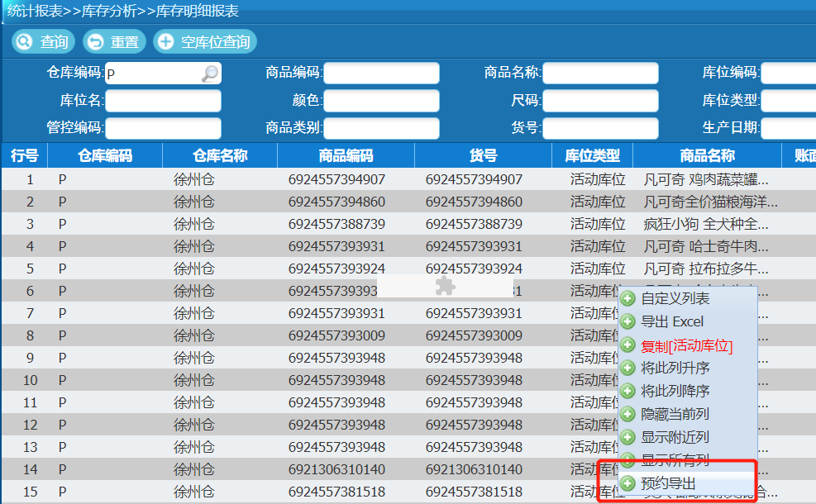Select 复制[活动库位] menu entry
The image size is (816, 504).
[x=688, y=345]
